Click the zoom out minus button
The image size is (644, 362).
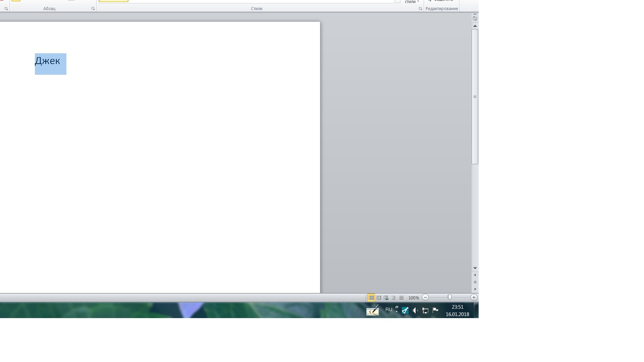click(x=425, y=297)
